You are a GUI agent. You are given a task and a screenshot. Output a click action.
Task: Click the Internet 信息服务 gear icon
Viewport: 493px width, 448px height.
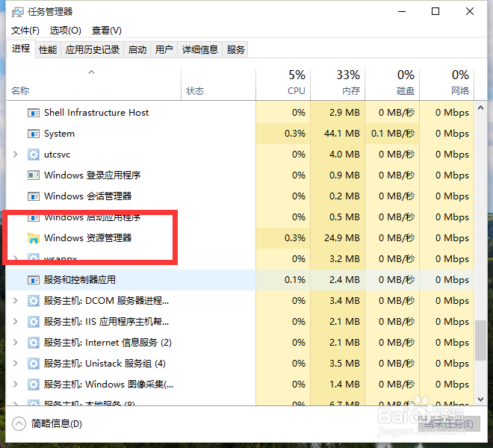pos(34,343)
